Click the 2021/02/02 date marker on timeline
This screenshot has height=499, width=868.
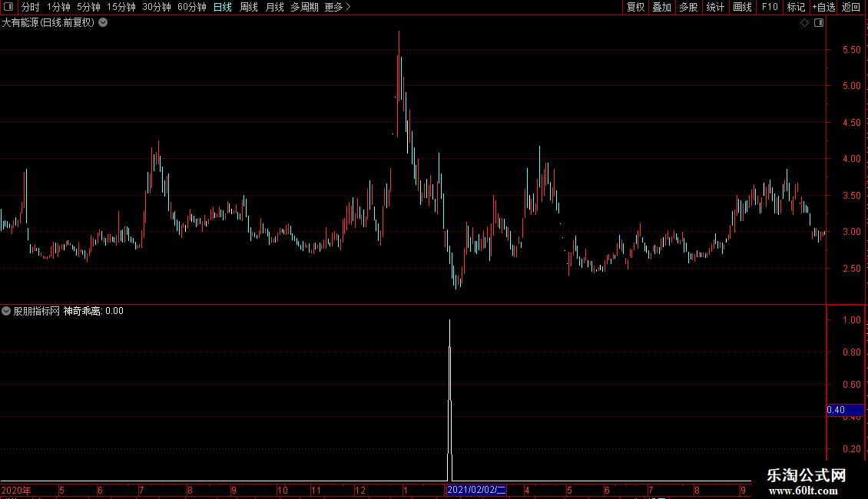click(476, 490)
